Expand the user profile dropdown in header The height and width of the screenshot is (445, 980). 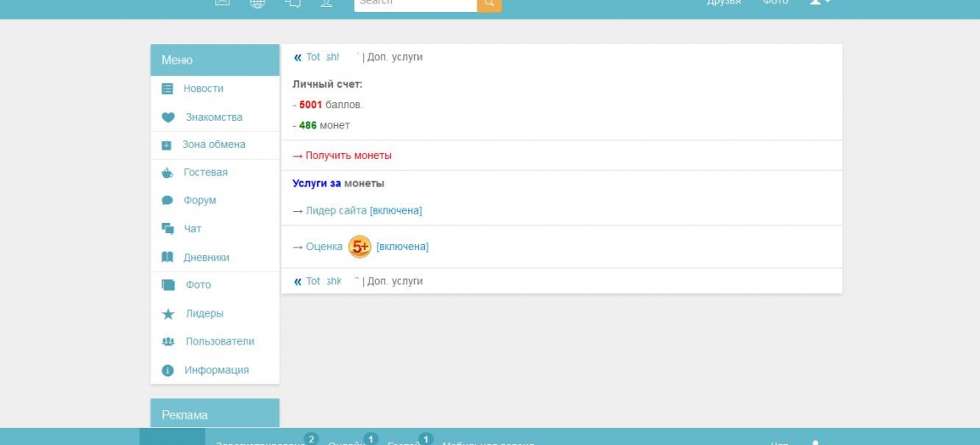pos(819,3)
